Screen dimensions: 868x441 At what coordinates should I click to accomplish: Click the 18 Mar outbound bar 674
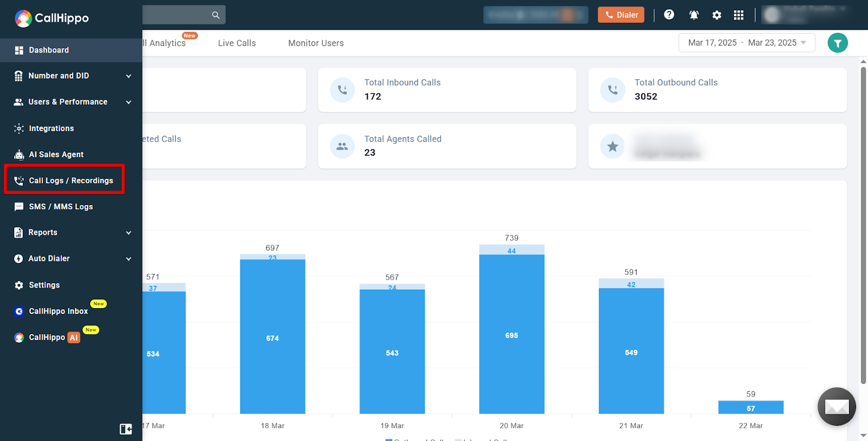click(272, 337)
